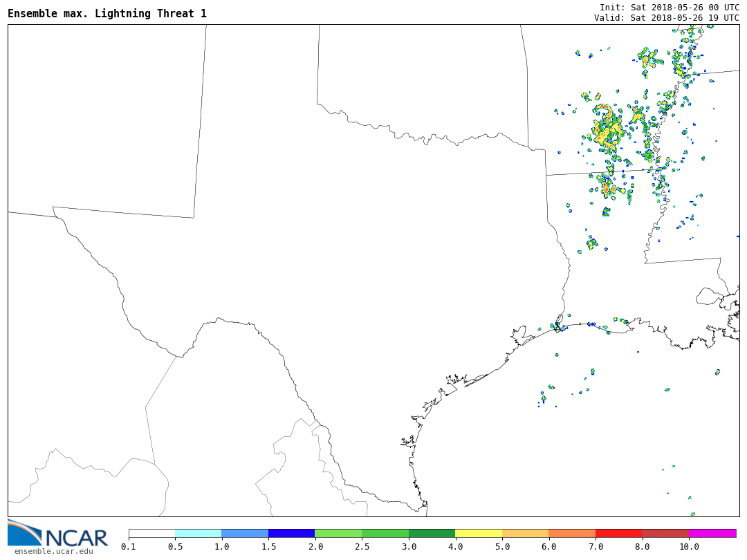Click the 0.1 label under the color bar

tap(129, 547)
